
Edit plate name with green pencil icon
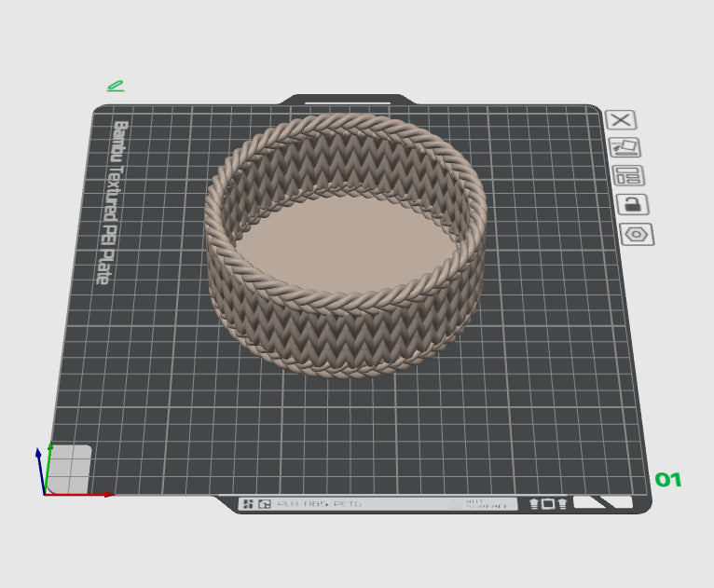click(116, 86)
